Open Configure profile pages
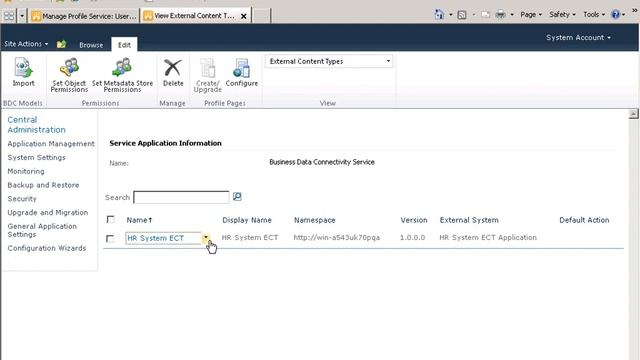Viewport: 640px width, 360px height. (242, 72)
